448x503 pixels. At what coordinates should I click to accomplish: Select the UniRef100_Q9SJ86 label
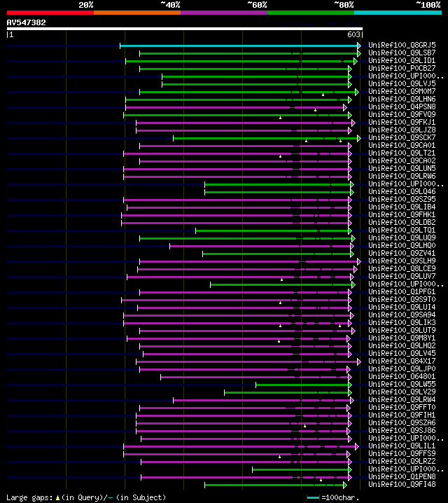pyautogui.click(x=402, y=430)
